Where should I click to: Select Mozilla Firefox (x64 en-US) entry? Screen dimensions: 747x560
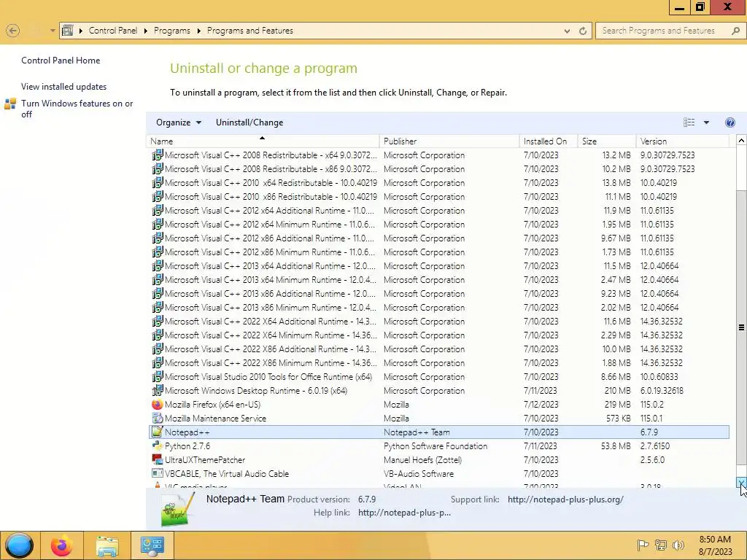click(212, 405)
